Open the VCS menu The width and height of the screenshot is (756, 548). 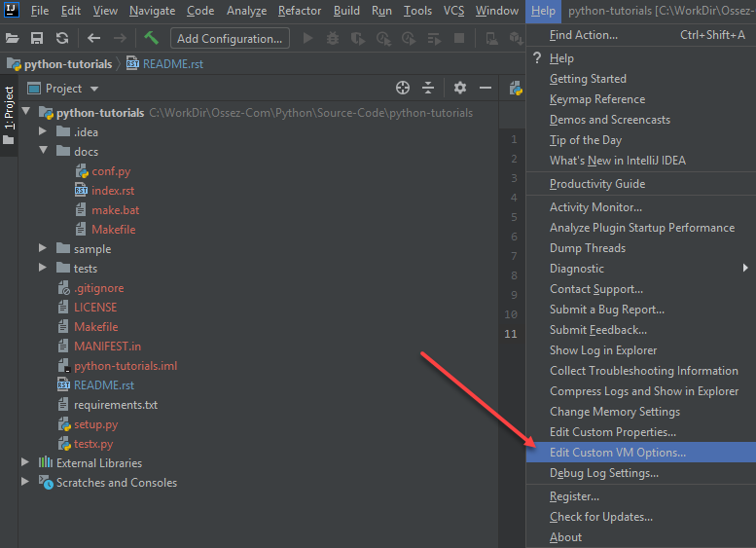click(x=453, y=11)
